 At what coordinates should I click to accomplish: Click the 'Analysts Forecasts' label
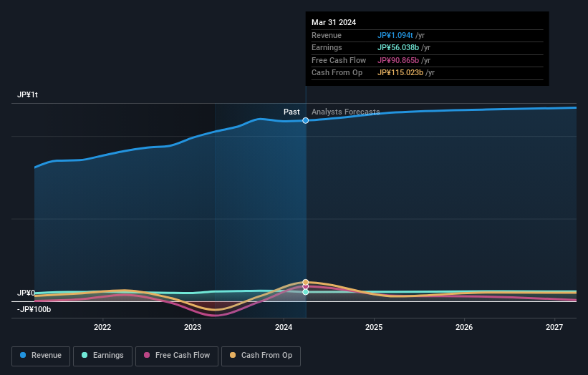click(x=345, y=112)
